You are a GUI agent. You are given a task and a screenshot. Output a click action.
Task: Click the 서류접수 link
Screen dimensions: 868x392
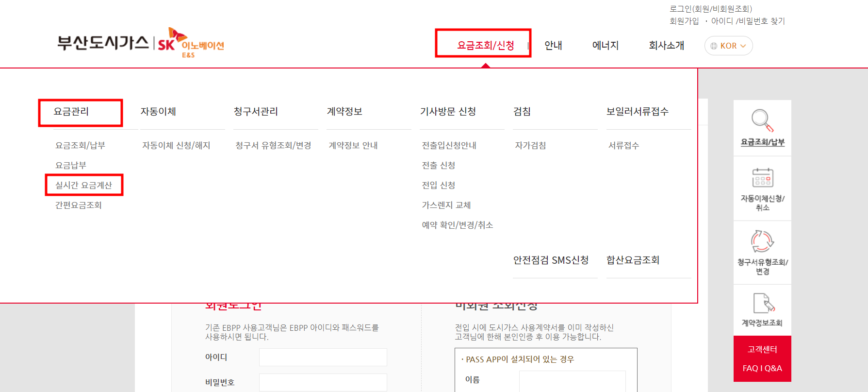[x=624, y=145]
